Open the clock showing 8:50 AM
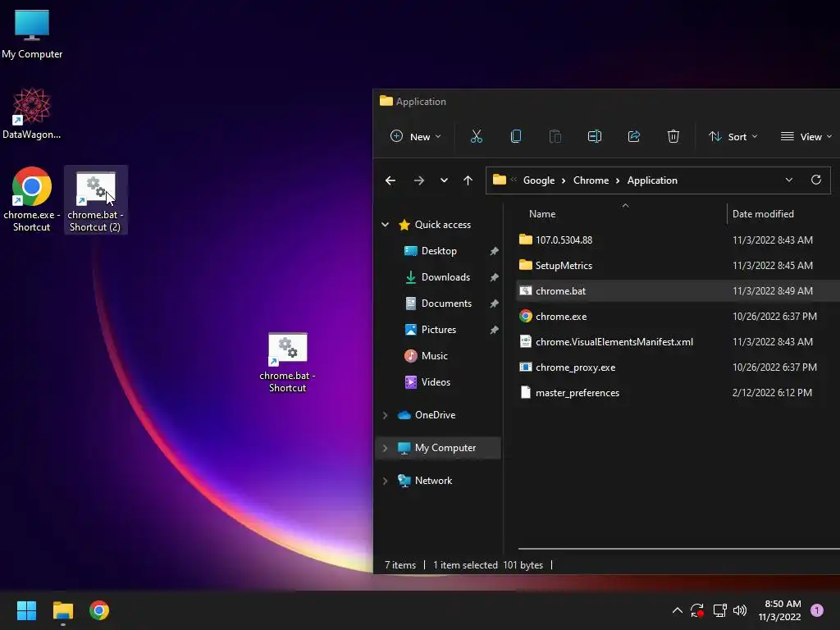 click(780, 610)
